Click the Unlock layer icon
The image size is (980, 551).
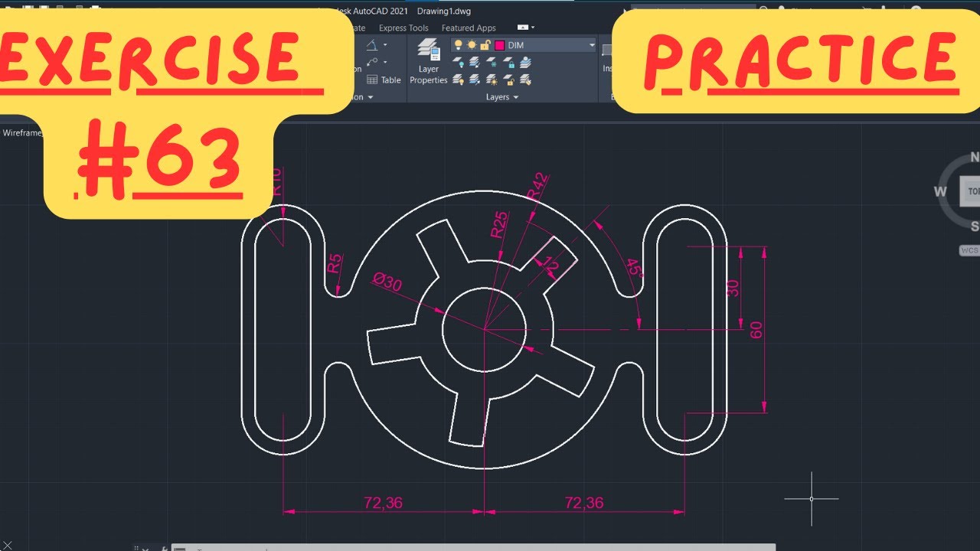pos(509,80)
